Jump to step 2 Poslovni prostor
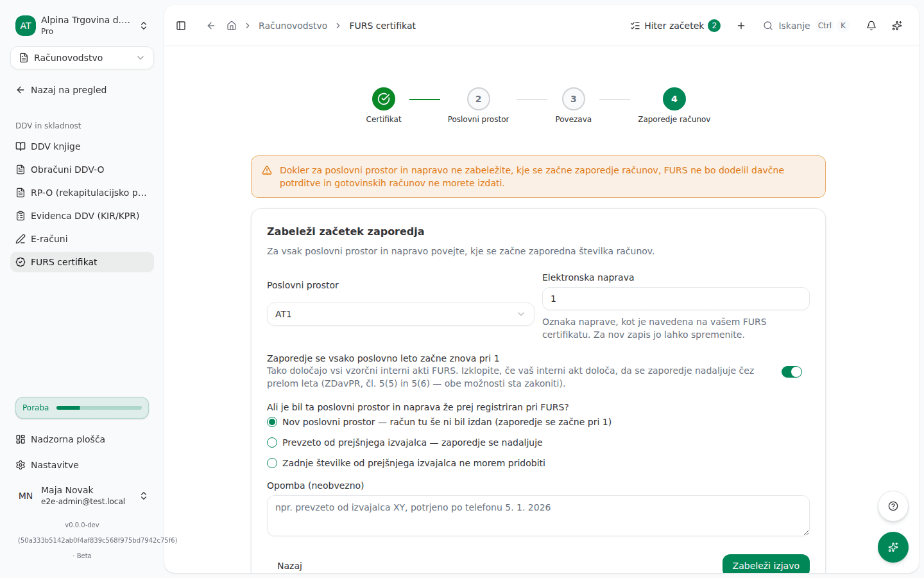Viewport: 924px width, 578px height. 479,99
